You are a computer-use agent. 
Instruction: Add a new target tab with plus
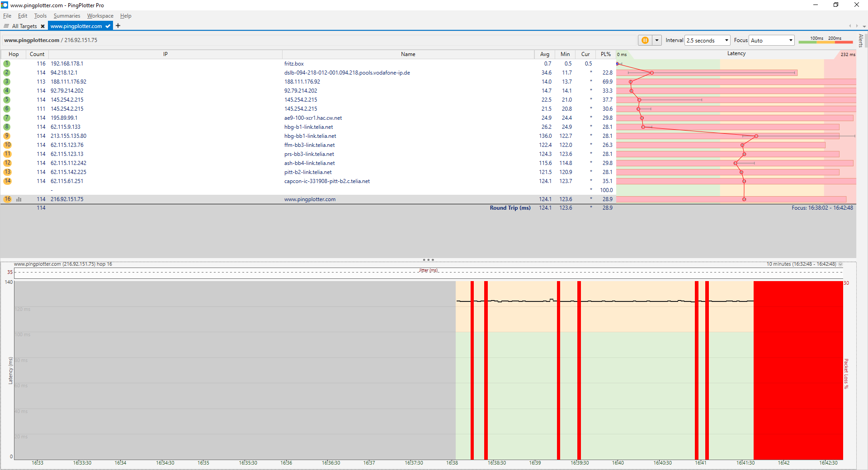point(118,26)
